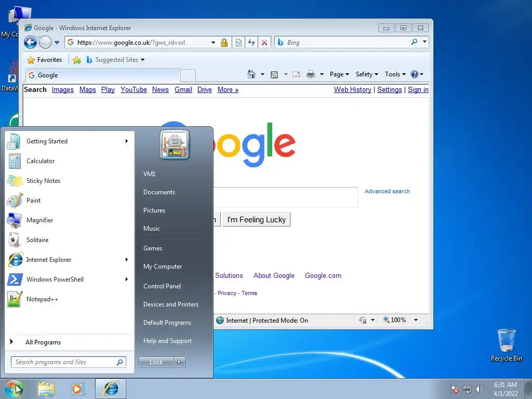
Task: Expand the Home button dropdown arrow
Action: point(262,74)
